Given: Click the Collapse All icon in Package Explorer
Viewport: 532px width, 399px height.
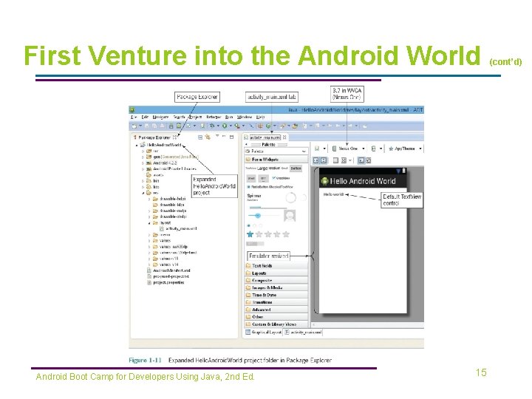Looking at the screenshot, I should [x=200, y=137].
